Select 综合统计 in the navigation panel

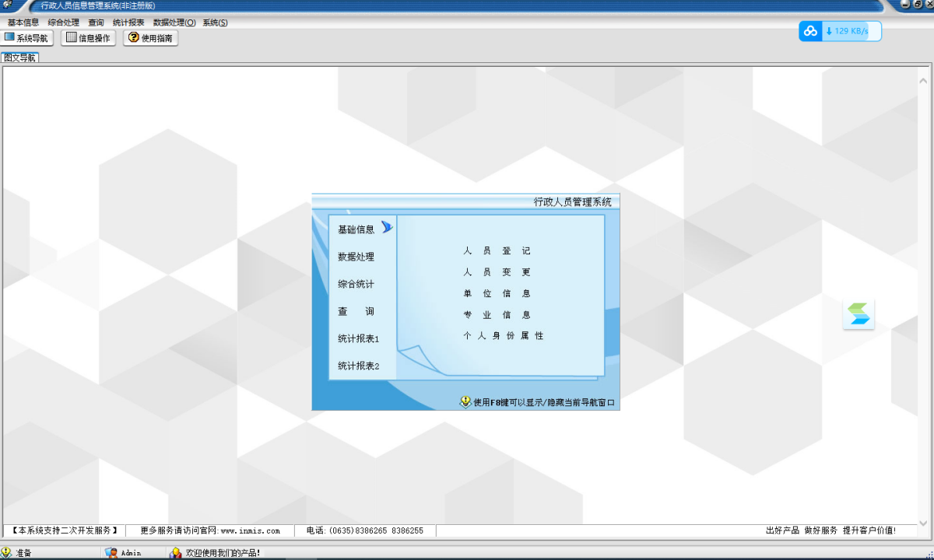click(x=356, y=284)
